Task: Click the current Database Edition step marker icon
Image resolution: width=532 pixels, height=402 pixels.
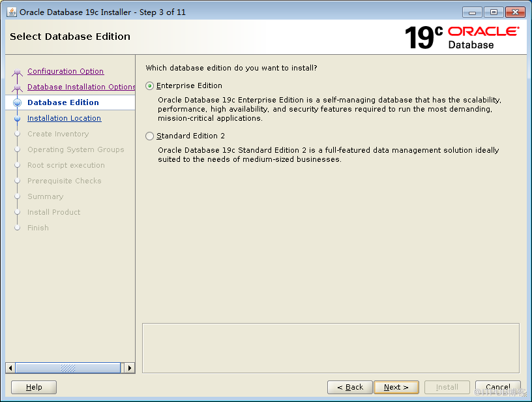Action: 18,102
